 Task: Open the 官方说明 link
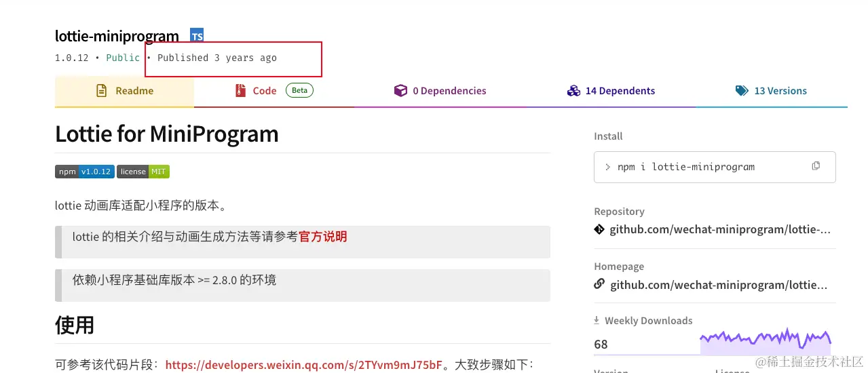coord(323,237)
